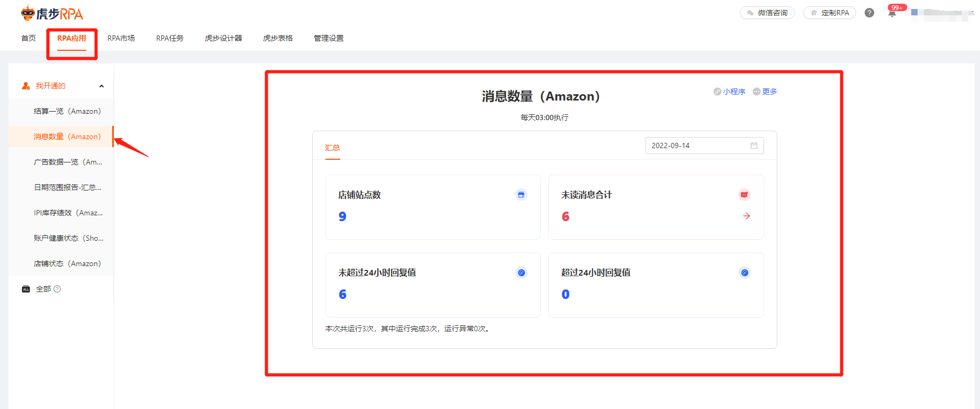Image resolution: width=980 pixels, height=409 pixels.
Task: Collapse the 我开通的 section chevron
Action: [102, 86]
